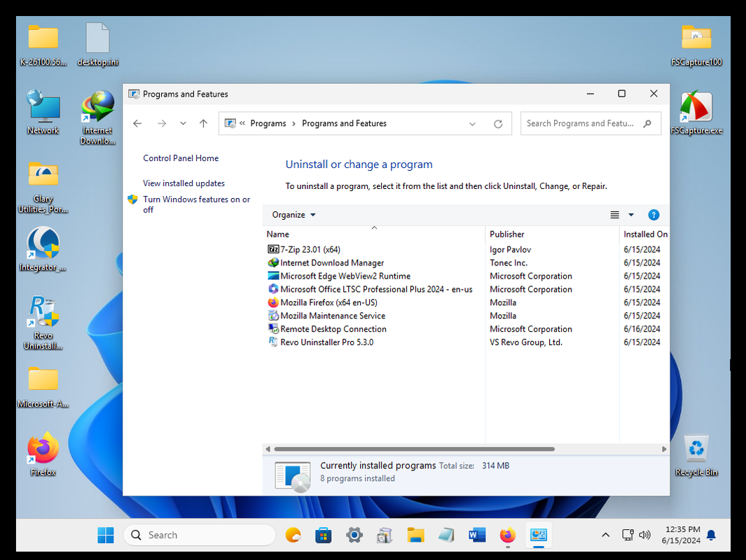Open Network desktop icon
Screen dimensions: 746x560
tap(43, 112)
